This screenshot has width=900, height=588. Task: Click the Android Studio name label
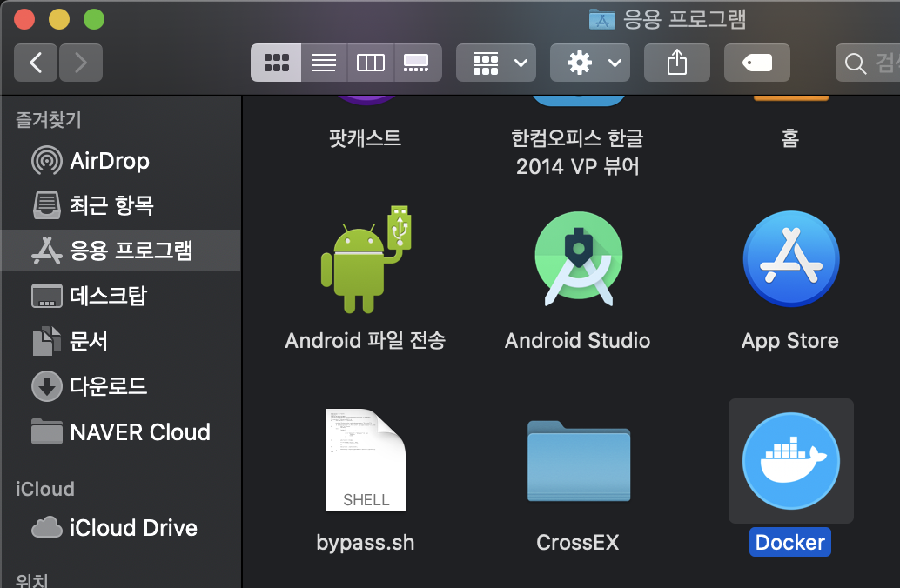pos(577,341)
